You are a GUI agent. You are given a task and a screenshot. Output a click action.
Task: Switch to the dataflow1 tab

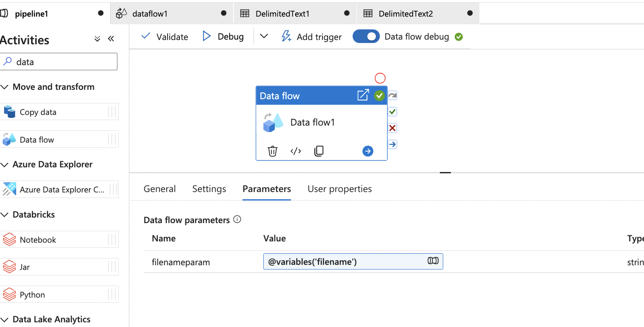pyautogui.click(x=172, y=13)
